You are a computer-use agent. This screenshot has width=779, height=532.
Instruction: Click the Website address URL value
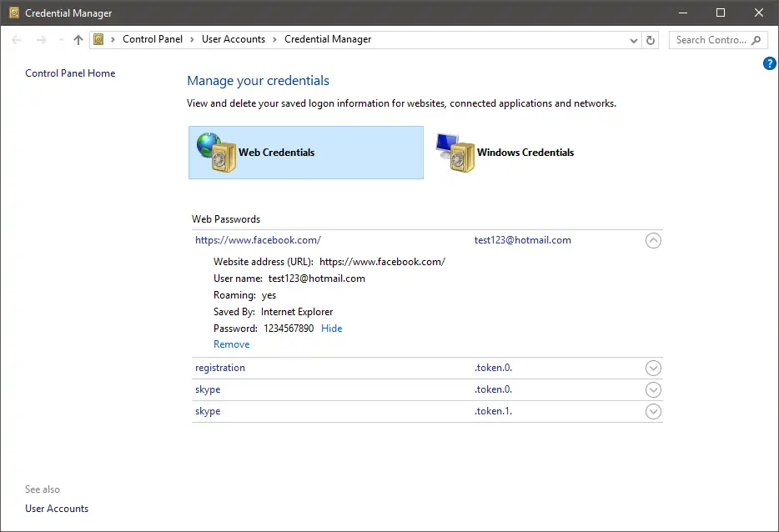(382, 262)
